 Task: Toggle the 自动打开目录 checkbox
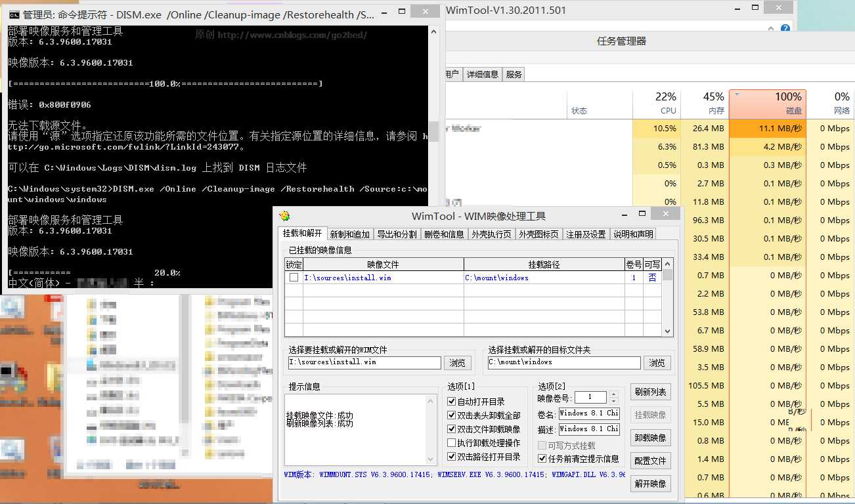452,401
